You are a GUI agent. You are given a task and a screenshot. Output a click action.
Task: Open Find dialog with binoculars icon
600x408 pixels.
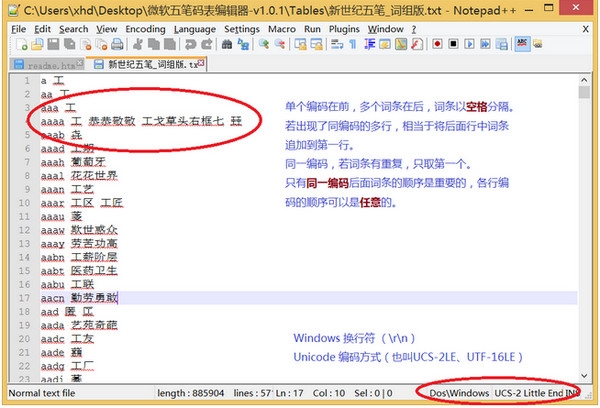pyautogui.click(x=227, y=44)
